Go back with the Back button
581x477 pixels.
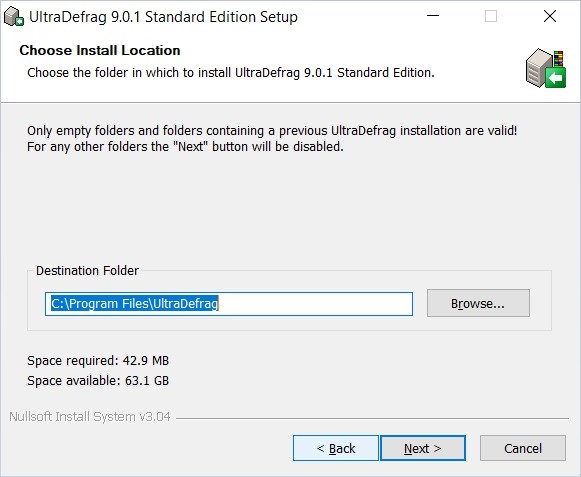336,448
